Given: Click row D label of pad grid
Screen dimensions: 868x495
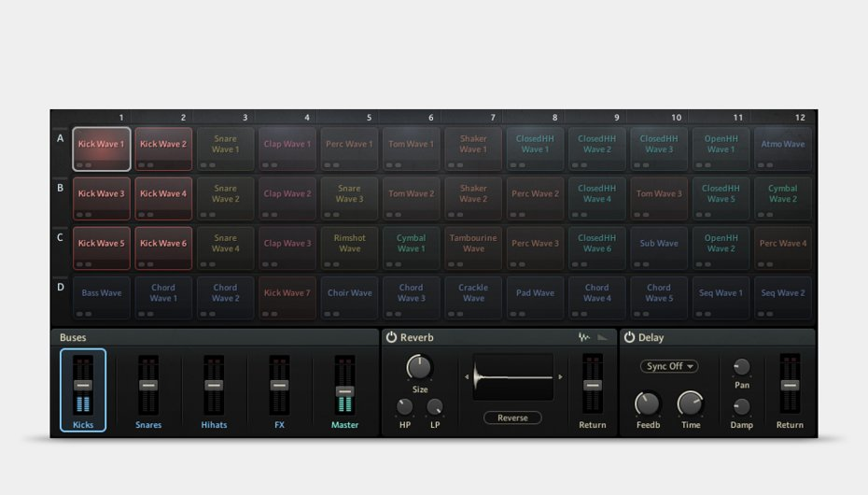Looking at the screenshot, I should coord(61,287).
